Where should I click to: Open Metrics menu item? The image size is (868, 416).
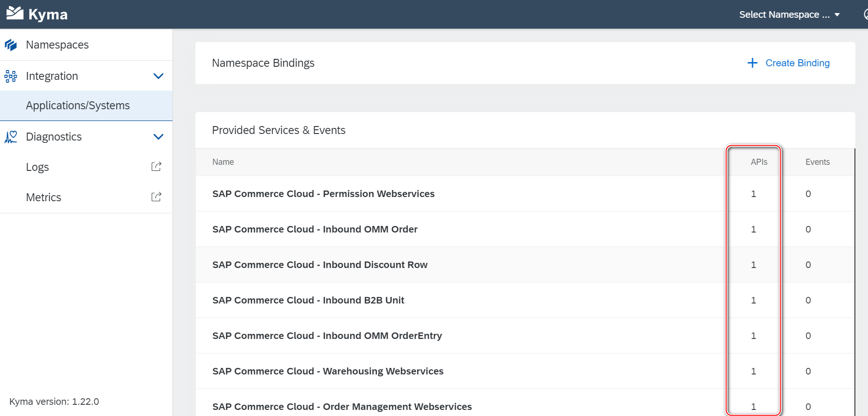coord(43,197)
